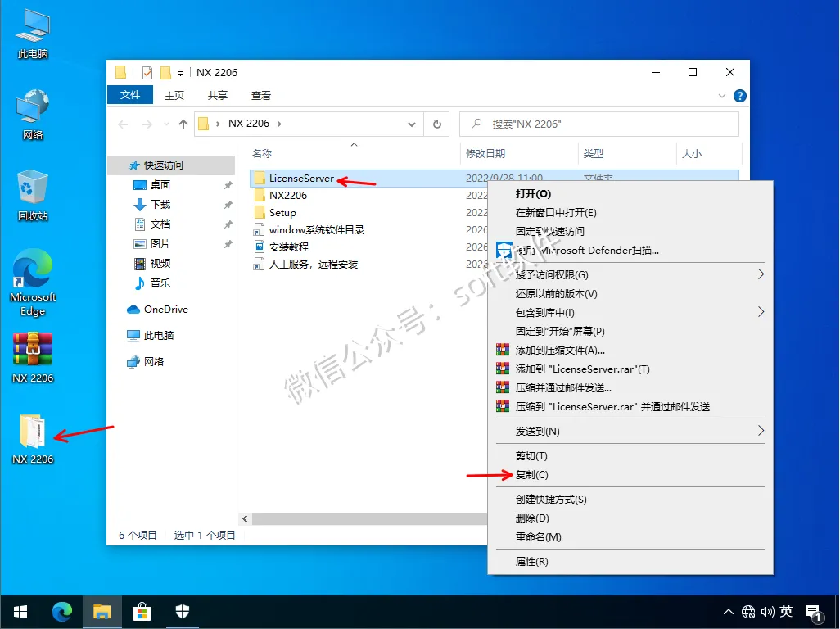The height and width of the screenshot is (629, 840).
Task: Switch to the 主页 ribbon tab
Action: 174,95
